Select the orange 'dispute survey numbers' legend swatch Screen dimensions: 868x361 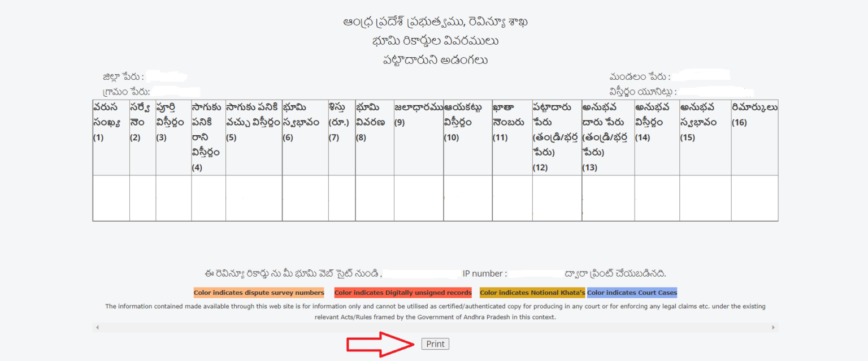tap(259, 293)
